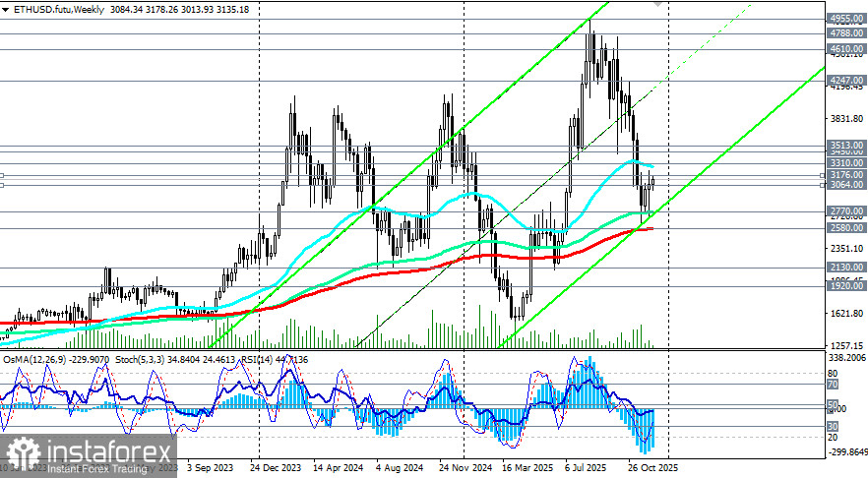Click the 2580.00 price level label
This screenshot has width=868, height=478.
point(845,227)
